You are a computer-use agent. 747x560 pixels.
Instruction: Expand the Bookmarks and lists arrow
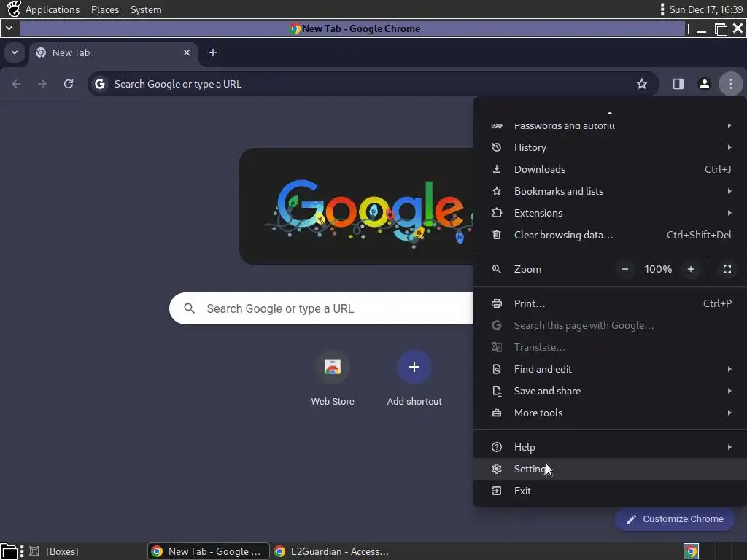tap(729, 191)
